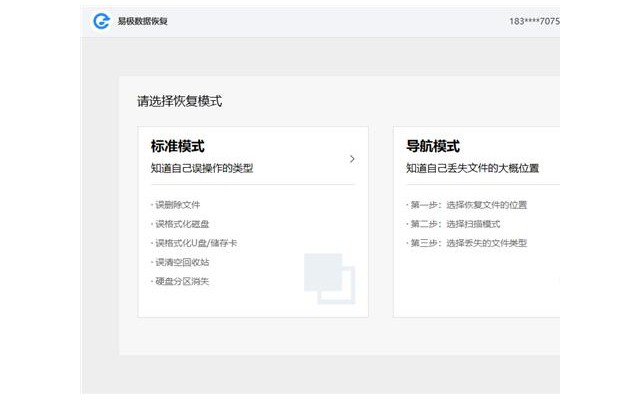Image resolution: width=640 pixels, height=400 pixels.
Task: Click 第三步：选择丢失的文件类型
Action: [469, 243]
